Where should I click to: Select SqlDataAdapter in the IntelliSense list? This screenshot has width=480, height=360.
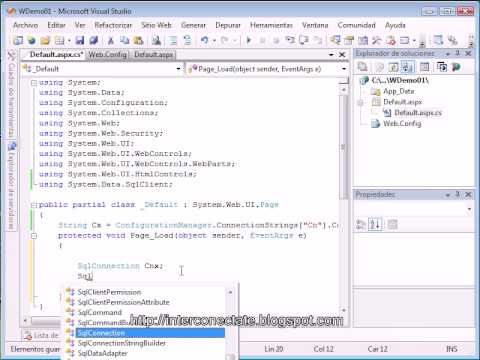click(102, 353)
